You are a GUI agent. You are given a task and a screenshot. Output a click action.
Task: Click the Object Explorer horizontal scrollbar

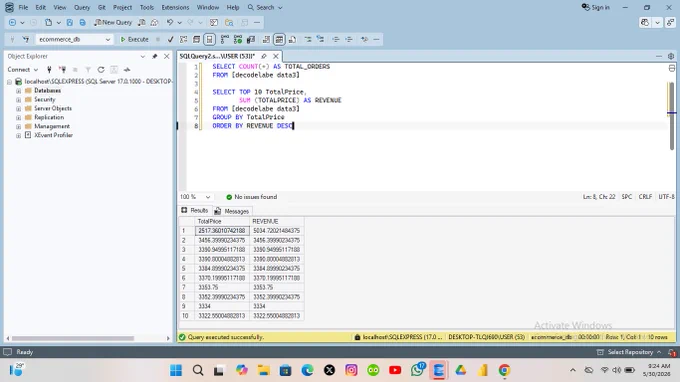[73, 338]
